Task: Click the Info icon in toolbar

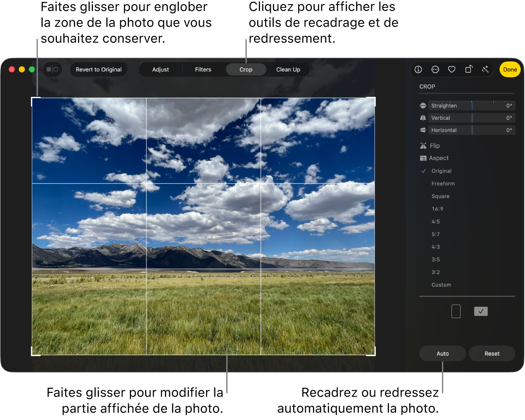Action: [418, 69]
